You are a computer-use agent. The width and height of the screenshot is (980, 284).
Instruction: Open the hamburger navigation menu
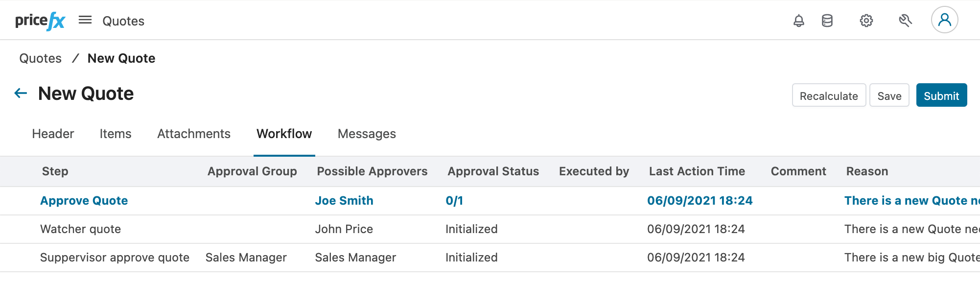(x=85, y=20)
